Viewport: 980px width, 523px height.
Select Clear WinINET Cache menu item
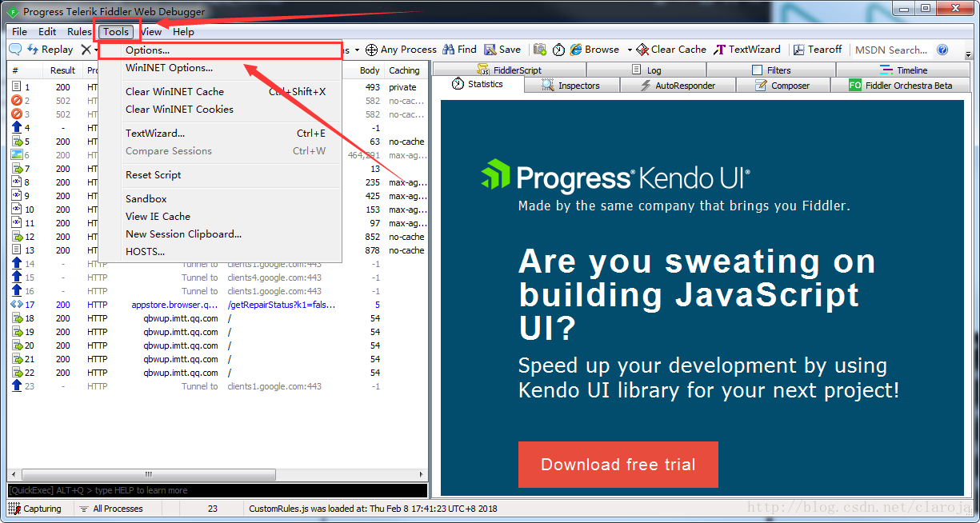(x=221, y=92)
